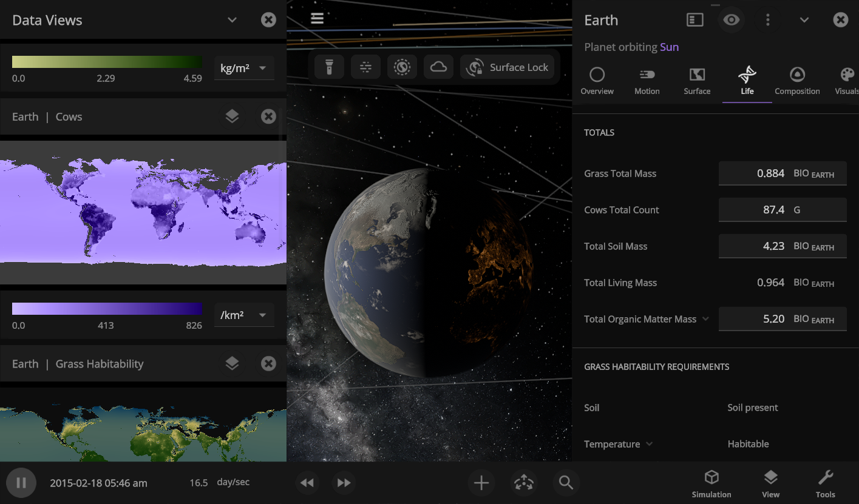The image size is (859, 504).
Task: Open the hamburger main menu
Action: [x=317, y=18]
